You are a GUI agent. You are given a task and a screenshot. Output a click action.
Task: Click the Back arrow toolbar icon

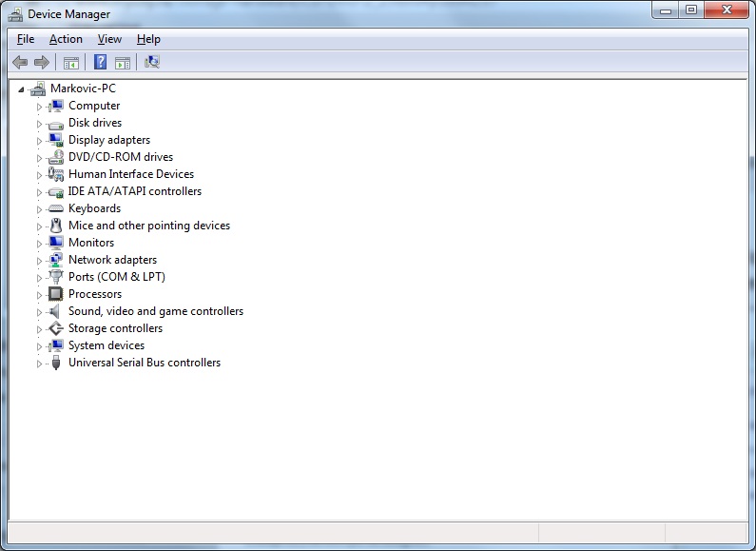click(x=20, y=62)
